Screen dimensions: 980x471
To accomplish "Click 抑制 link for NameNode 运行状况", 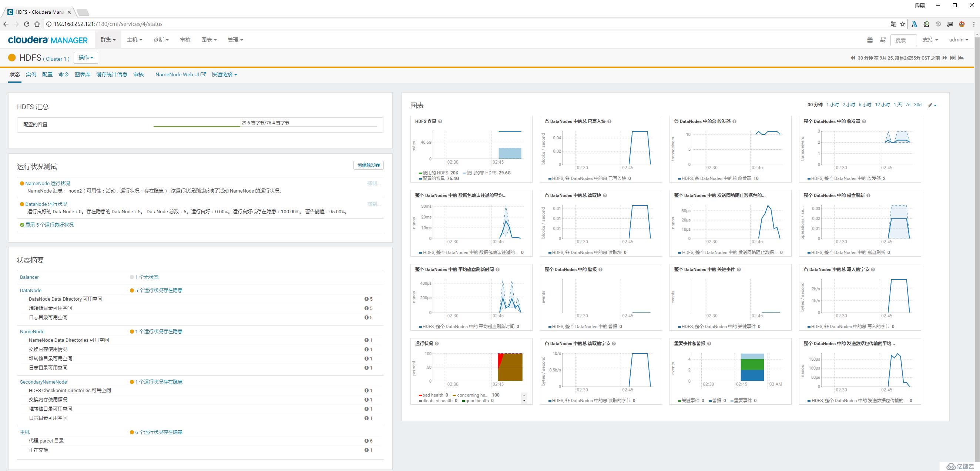I will pos(373,184).
